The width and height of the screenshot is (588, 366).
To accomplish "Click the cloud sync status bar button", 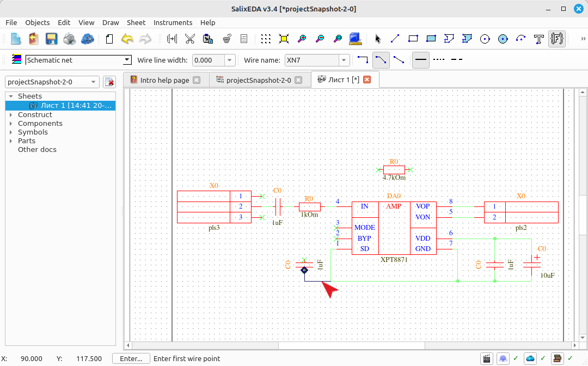I will (x=530, y=358).
